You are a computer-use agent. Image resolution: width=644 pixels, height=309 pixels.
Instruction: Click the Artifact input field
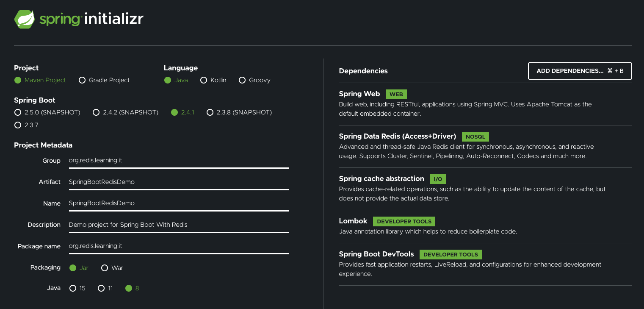(x=179, y=182)
